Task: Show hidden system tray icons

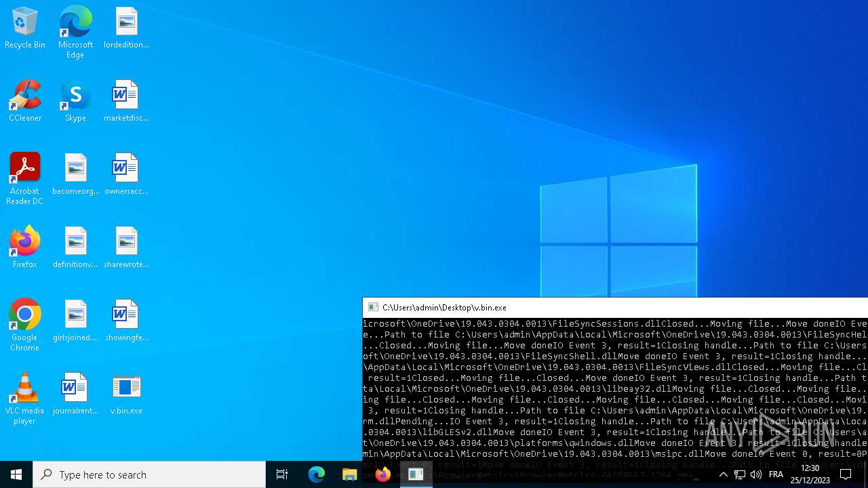Action: point(723,474)
